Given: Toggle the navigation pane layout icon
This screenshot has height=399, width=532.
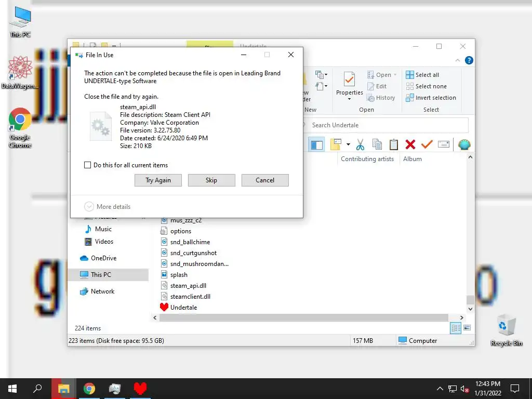Looking at the screenshot, I should point(316,144).
